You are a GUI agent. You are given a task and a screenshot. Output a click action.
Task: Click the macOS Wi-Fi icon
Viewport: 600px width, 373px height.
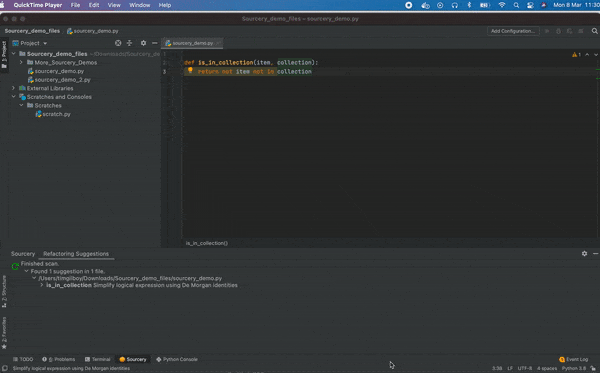coord(502,5)
